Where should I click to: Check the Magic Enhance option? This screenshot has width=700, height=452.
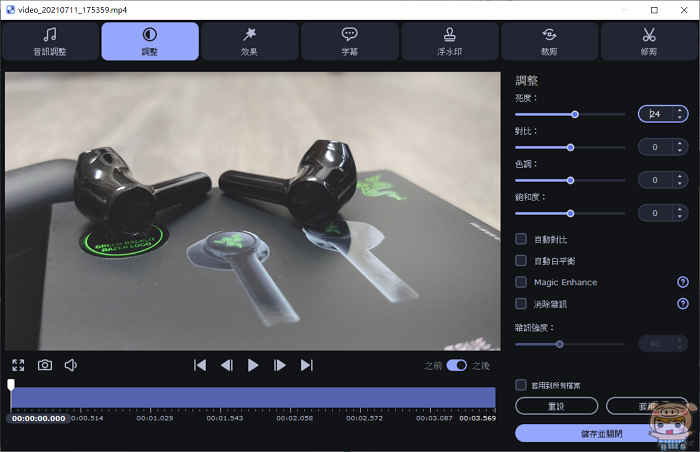coord(521,282)
